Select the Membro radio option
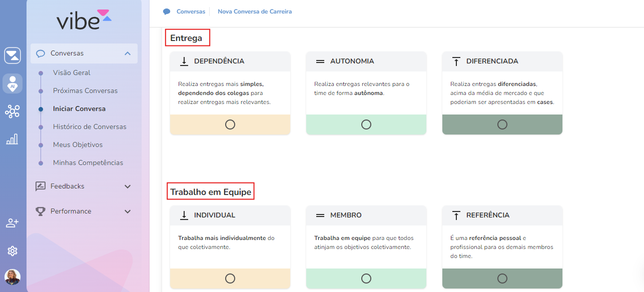The width and height of the screenshot is (644, 292). 366,278
